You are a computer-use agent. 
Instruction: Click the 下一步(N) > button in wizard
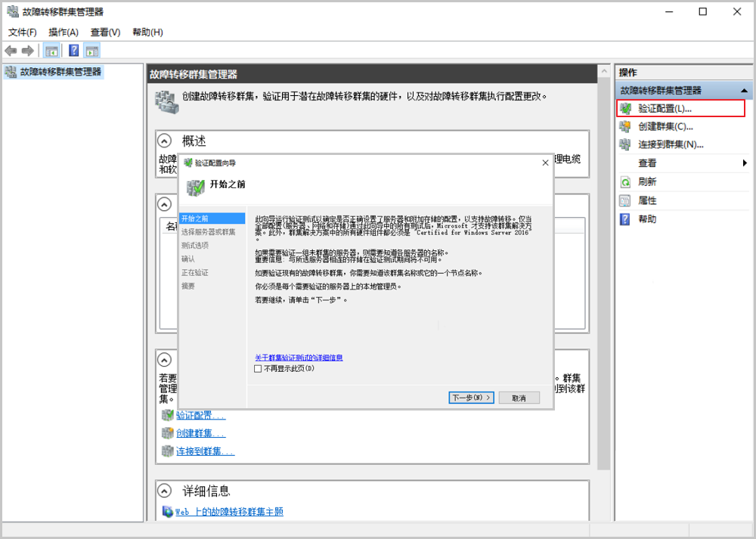tap(471, 398)
